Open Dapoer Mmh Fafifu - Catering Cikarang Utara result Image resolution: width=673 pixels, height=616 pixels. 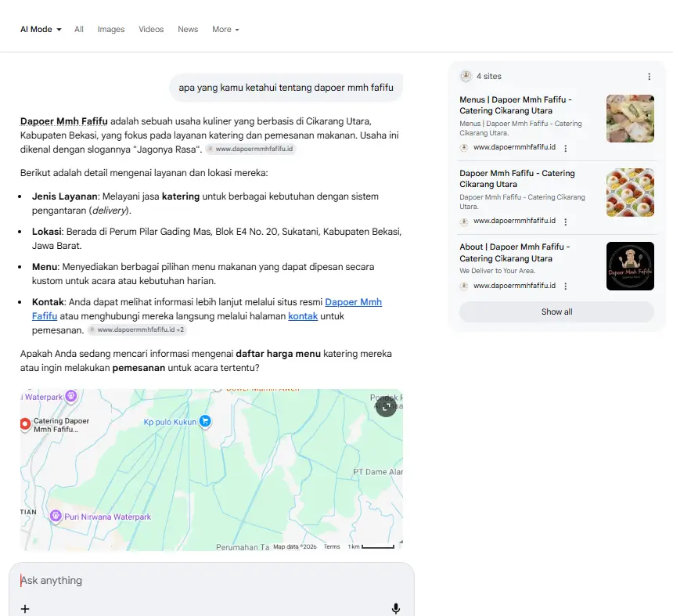516,178
